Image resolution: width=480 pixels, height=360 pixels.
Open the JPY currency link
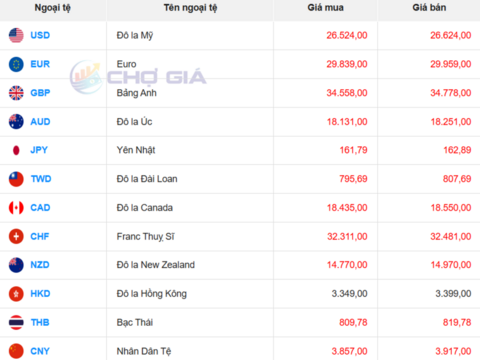tap(39, 150)
